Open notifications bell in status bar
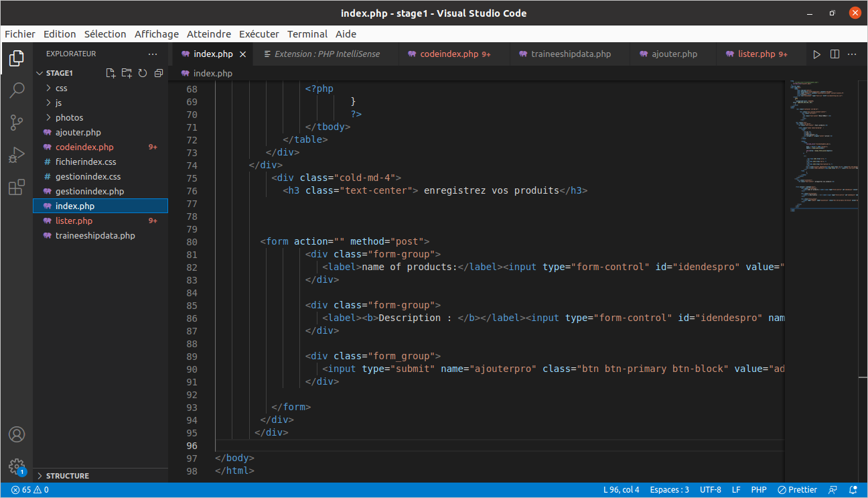This screenshot has height=498, width=868. [x=853, y=490]
